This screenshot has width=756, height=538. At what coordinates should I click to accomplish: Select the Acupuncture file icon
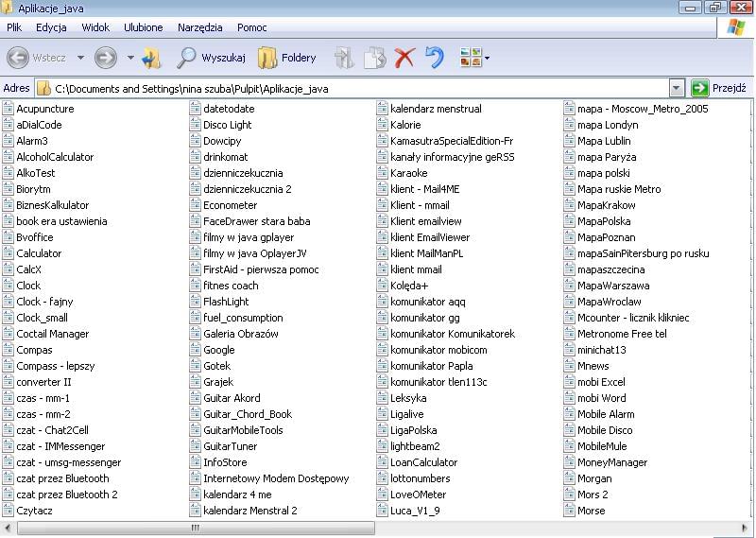pyautogui.click(x=8, y=108)
